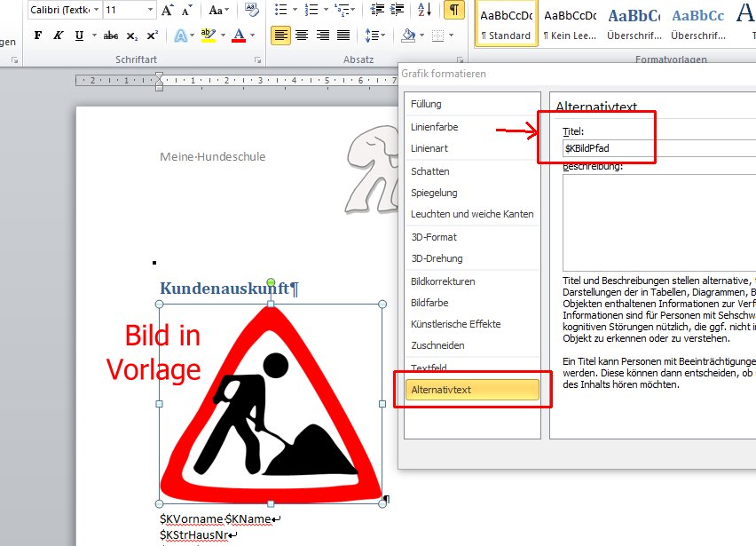Apply subscript formatting
Viewport: 756px width, 546px height.
pos(132,36)
